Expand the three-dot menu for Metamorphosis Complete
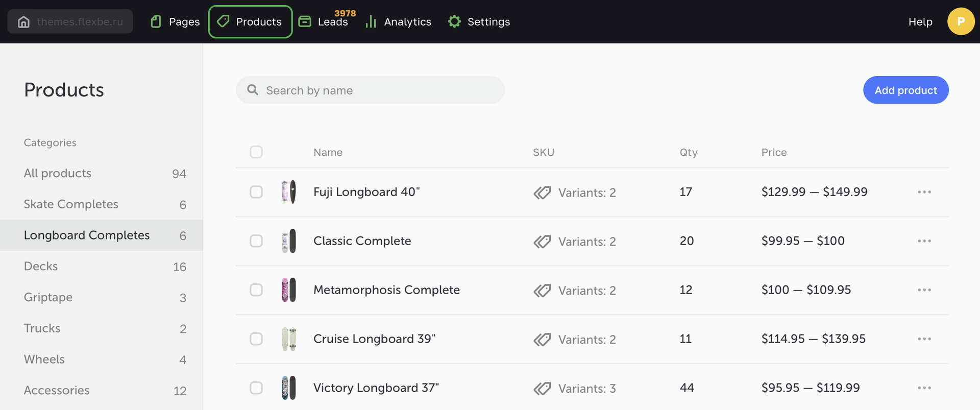This screenshot has width=980, height=410. tap(924, 290)
